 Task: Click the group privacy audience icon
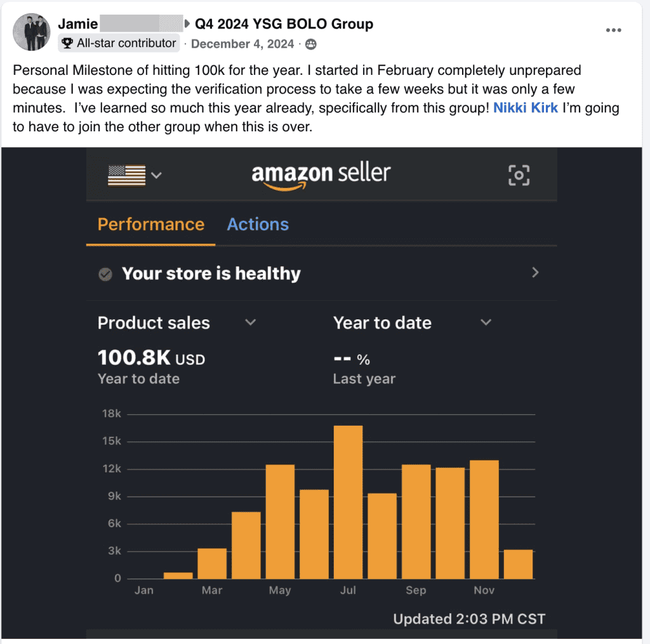click(x=311, y=44)
